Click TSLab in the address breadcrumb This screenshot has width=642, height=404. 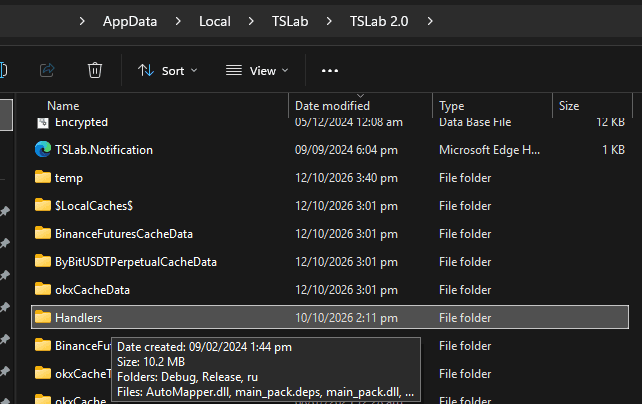(x=290, y=21)
